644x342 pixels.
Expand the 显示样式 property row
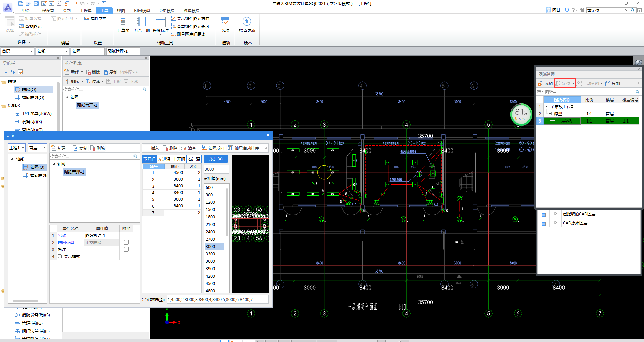pos(60,256)
